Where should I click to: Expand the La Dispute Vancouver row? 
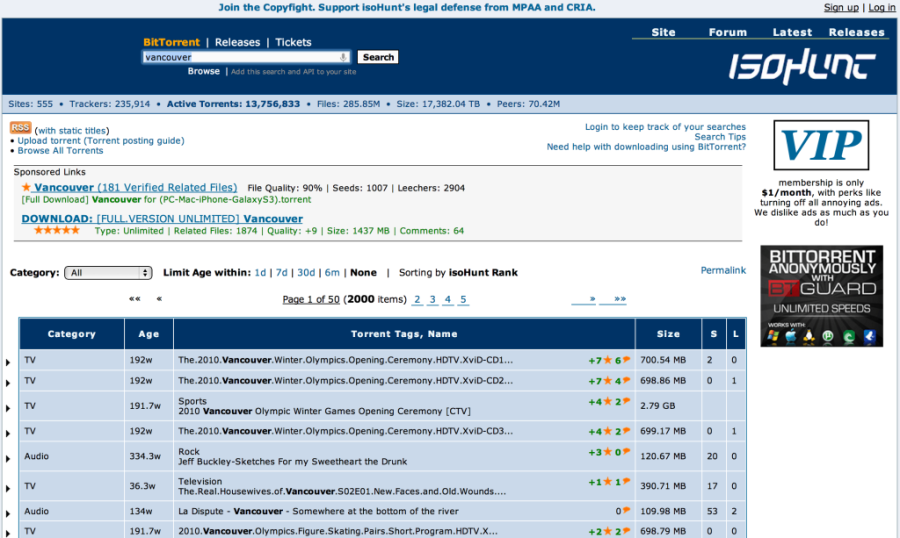[8, 514]
